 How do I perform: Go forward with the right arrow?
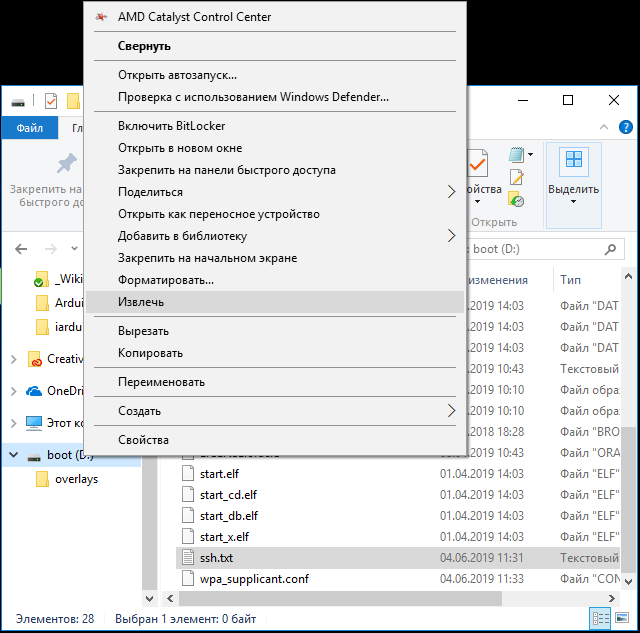(x=51, y=249)
